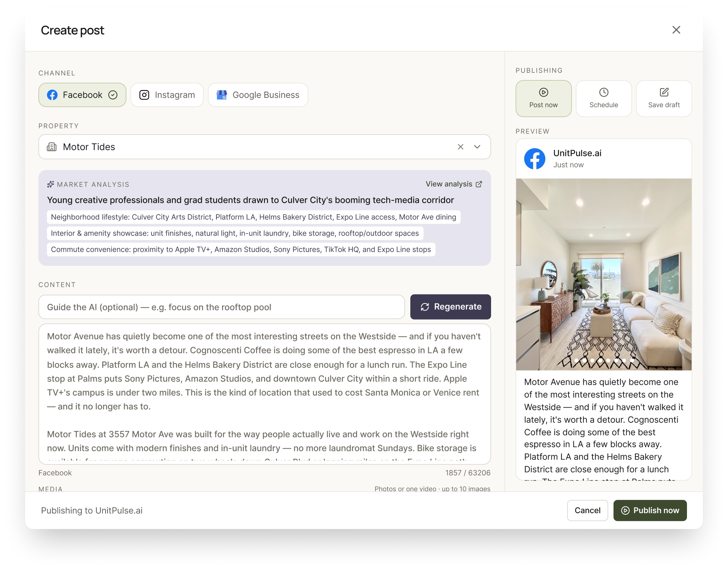Screen dimensions: 728x571
Task: Click the apartment photo in the preview
Action: point(604,274)
